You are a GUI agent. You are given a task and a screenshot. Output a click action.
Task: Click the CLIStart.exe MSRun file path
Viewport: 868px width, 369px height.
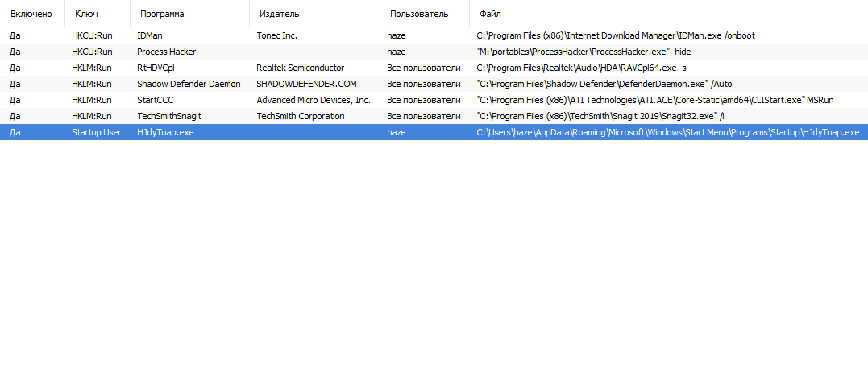(x=655, y=100)
